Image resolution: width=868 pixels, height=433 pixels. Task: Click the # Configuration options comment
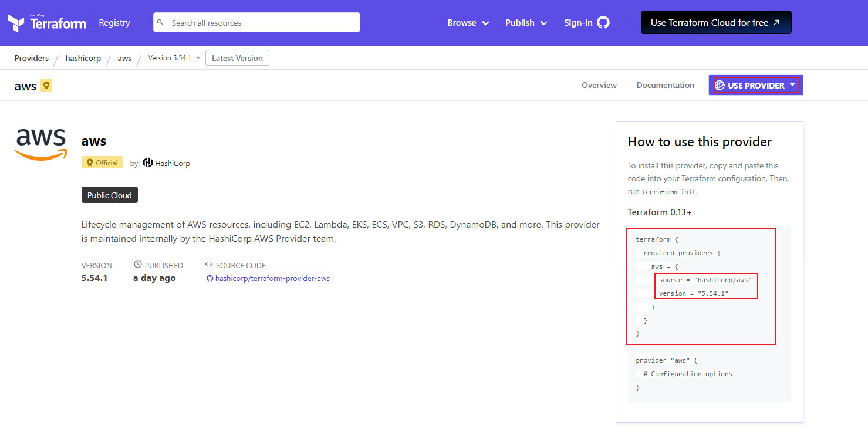[688, 374]
